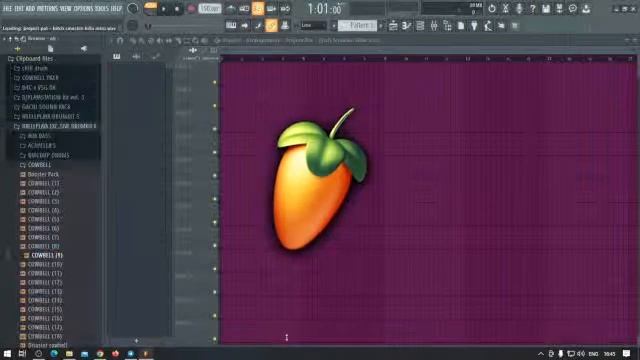Toggle blend recording overdub button

[x=271, y=9]
